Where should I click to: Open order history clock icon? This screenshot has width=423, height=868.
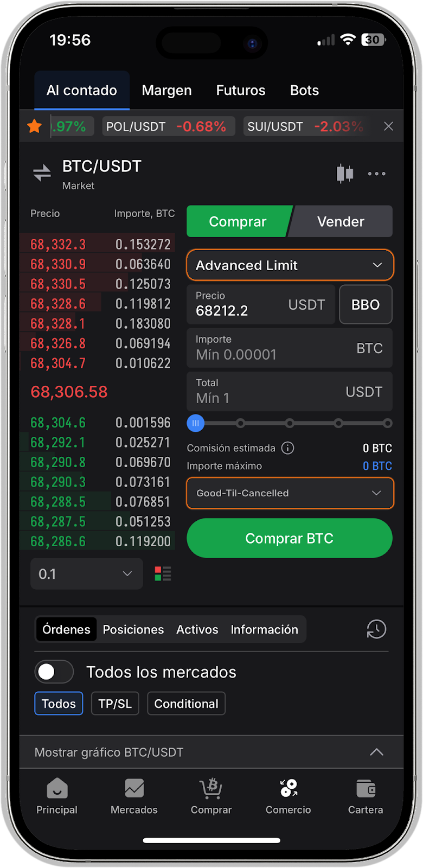(376, 629)
